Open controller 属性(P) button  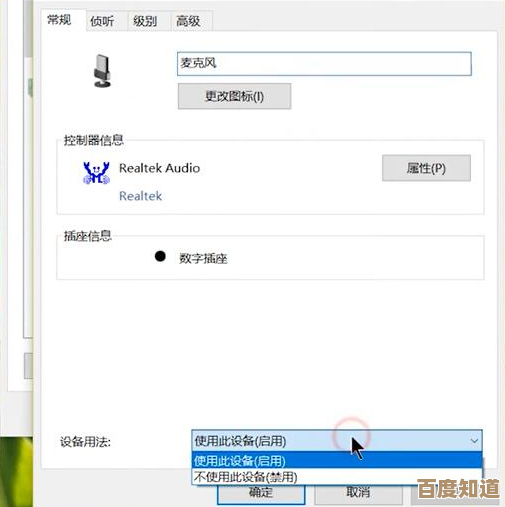(x=426, y=168)
